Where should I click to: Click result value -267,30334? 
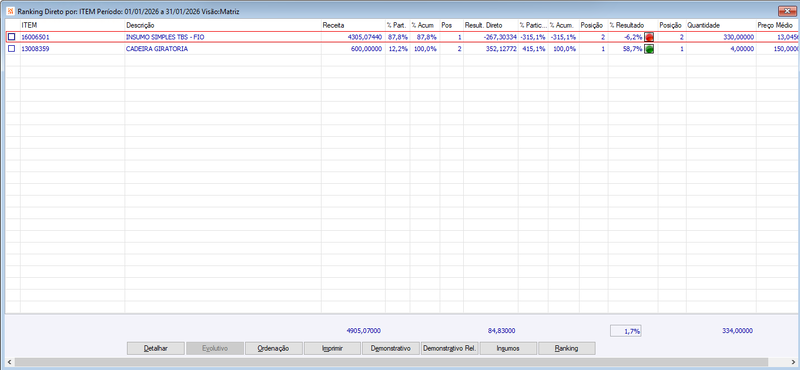(x=500, y=37)
